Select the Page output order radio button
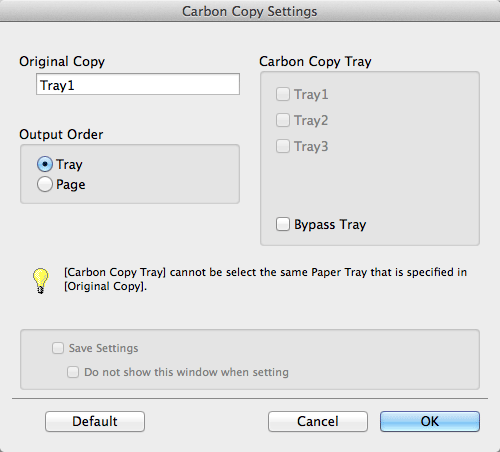This screenshot has width=500, height=452. [45, 184]
